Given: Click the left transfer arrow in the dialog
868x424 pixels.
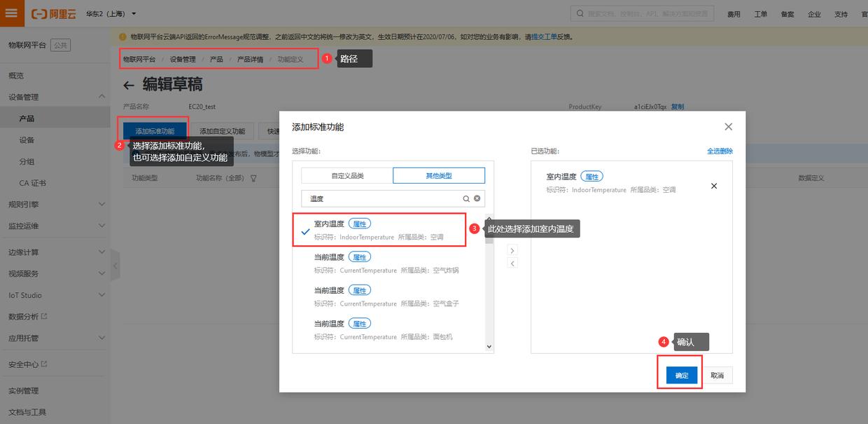Looking at the screenshot, I should 512,262.
